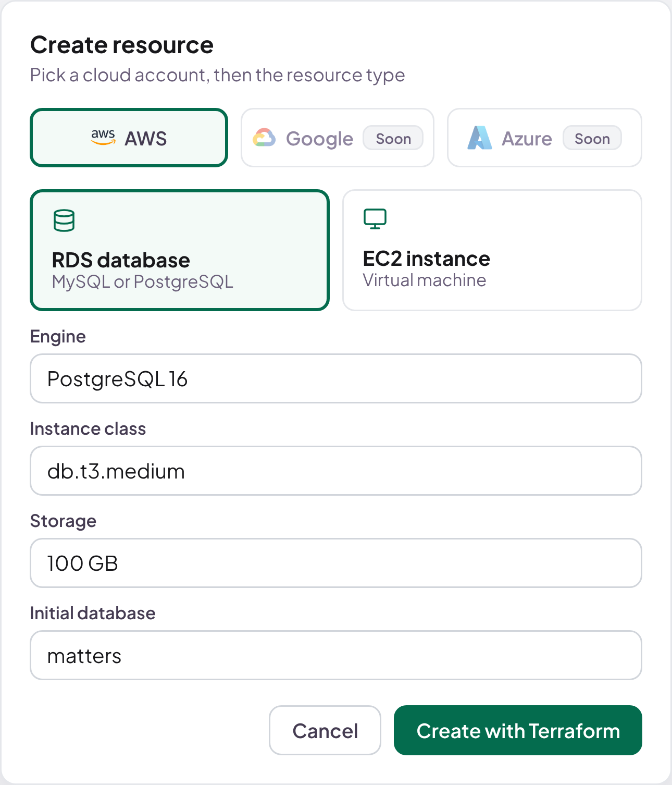
Task: Open the Engine field showing PostgreSQL 16
Action: click(x=336, y=378)
